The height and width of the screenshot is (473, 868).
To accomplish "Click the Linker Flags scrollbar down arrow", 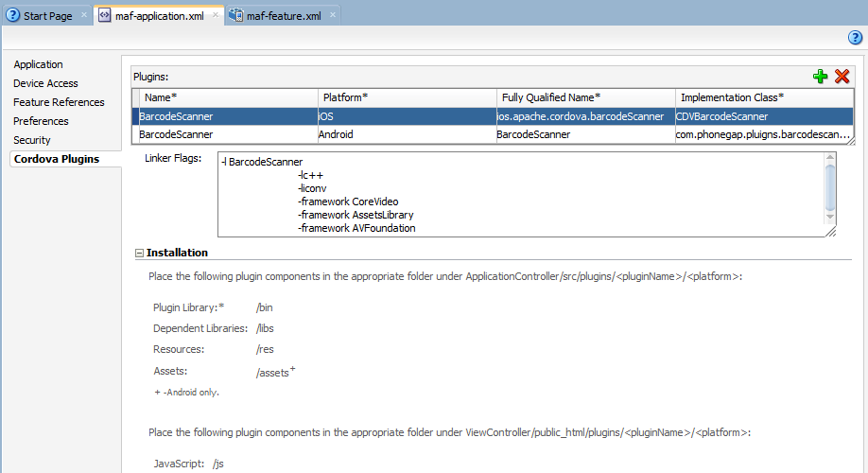I will (830, 217).
